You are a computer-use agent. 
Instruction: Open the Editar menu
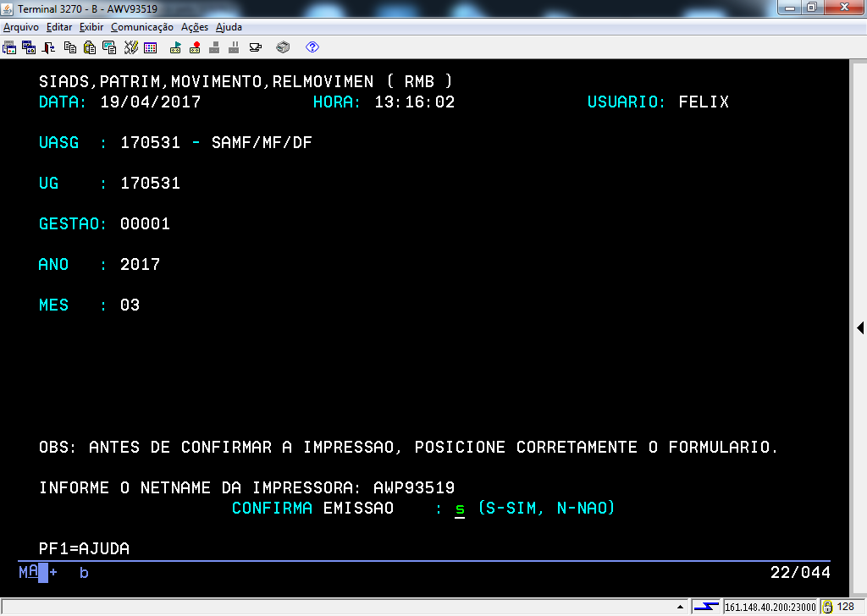click(59, 27)
